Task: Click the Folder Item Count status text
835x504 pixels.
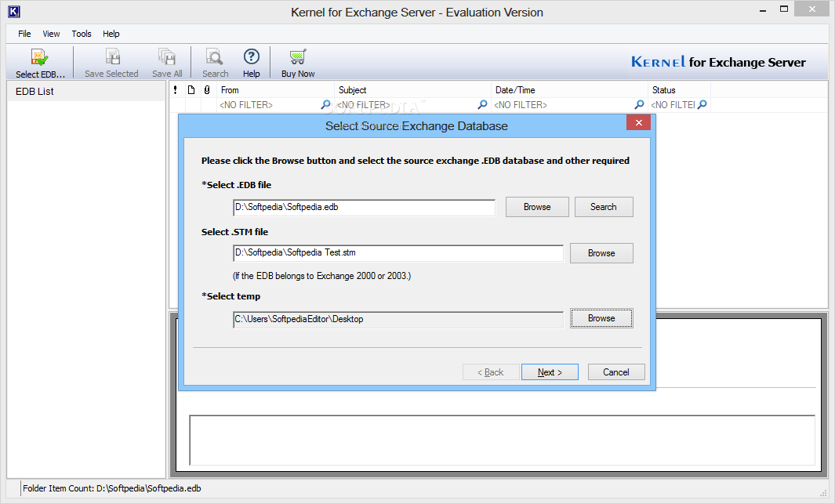Action: point(112,488)
